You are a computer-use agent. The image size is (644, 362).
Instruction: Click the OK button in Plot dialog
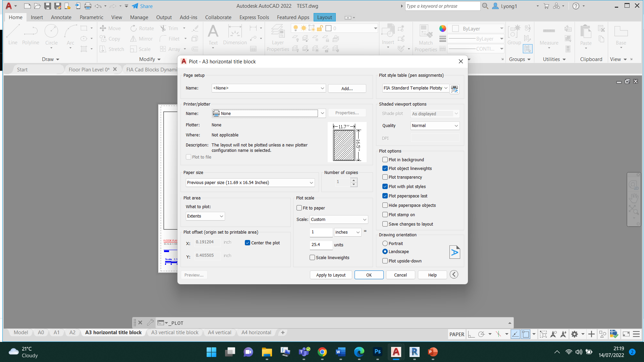(x=369, y=275)
